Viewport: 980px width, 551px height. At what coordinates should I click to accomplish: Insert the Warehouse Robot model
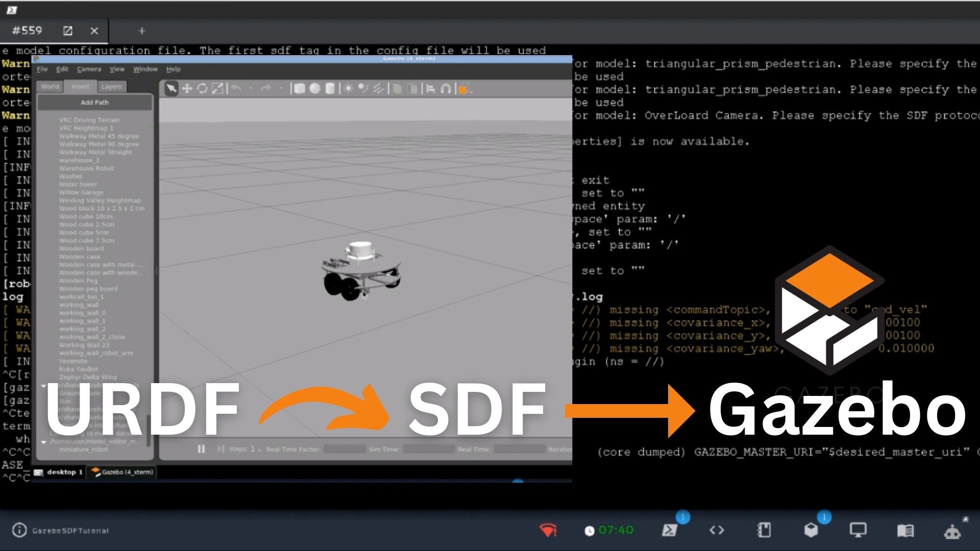coord(86,168)
